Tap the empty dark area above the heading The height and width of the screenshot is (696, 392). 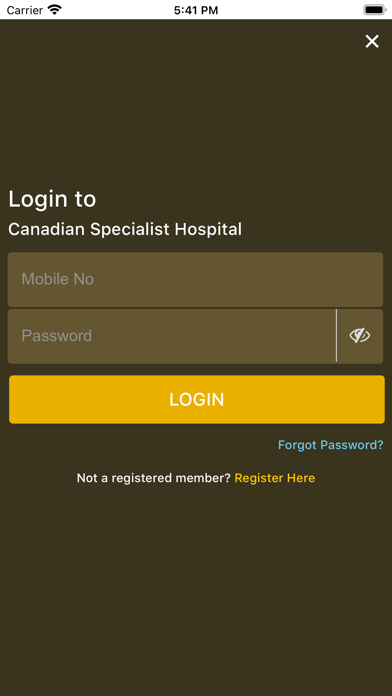point(196,111)
